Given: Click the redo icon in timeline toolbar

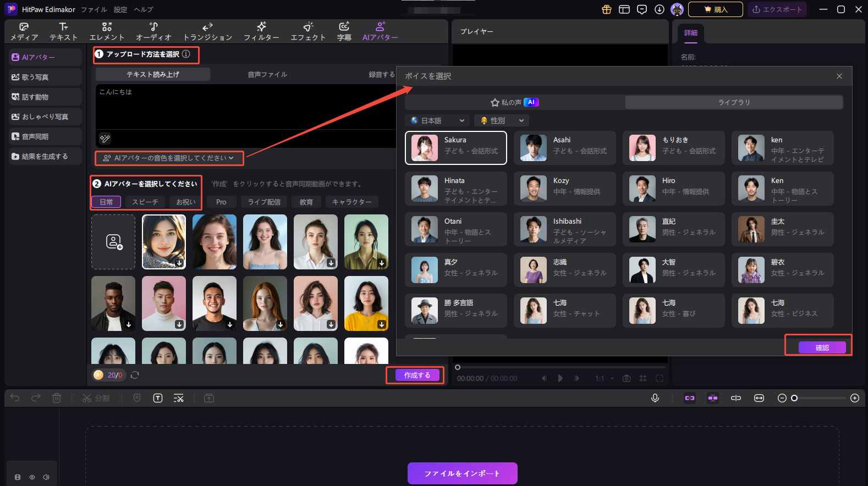Looking at the screenshot, I should tap(36, 398).
